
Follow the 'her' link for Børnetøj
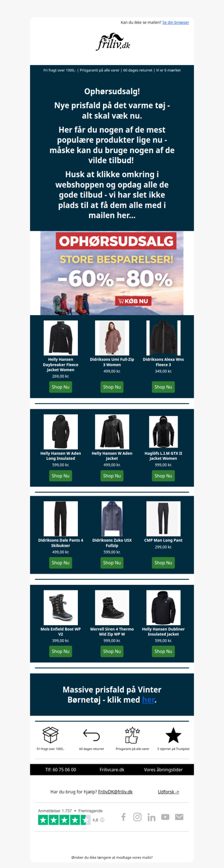pyautogui.click(x=148, y=700)
